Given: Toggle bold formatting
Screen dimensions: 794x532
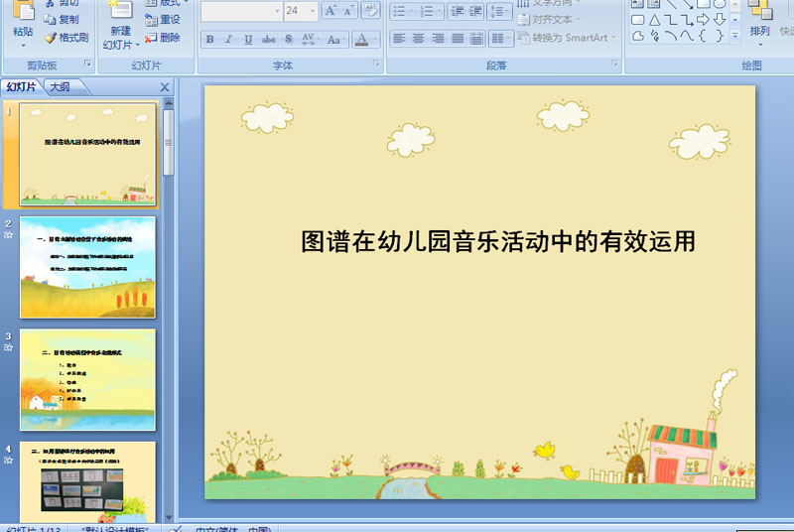Looking at the screenshot, I should [210, 40].
